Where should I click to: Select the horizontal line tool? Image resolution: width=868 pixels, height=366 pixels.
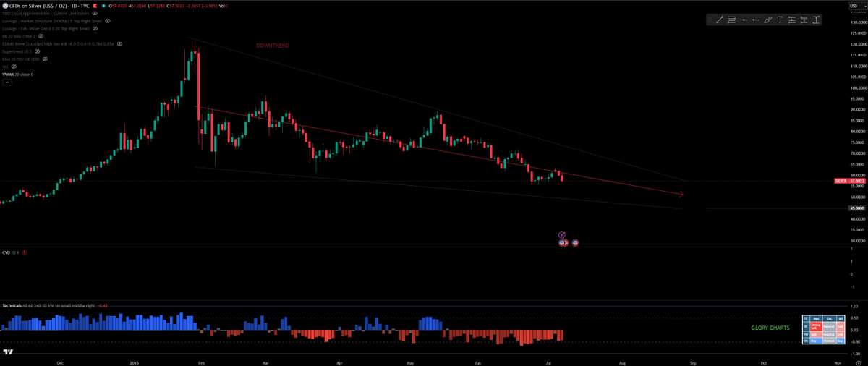point(744,20)
